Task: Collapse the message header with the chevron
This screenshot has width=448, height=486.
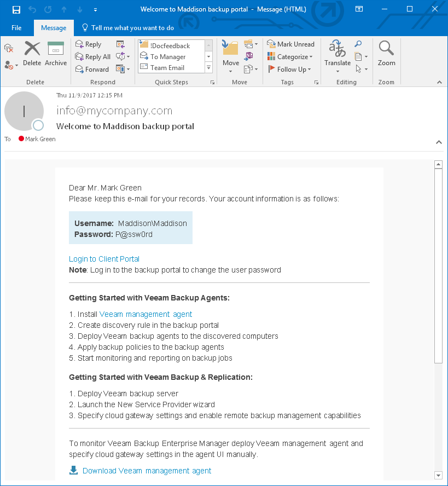Action: coord(439,142)
